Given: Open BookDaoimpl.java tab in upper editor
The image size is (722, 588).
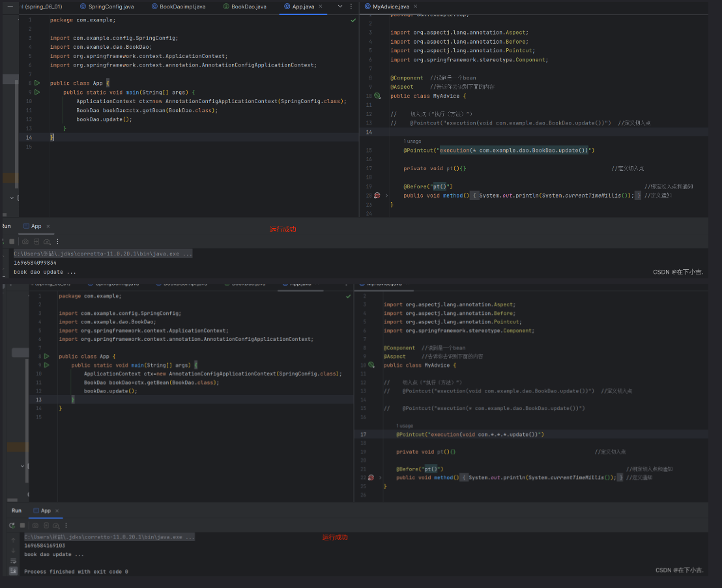Looking at the screenshot, I should click(179, 7).
